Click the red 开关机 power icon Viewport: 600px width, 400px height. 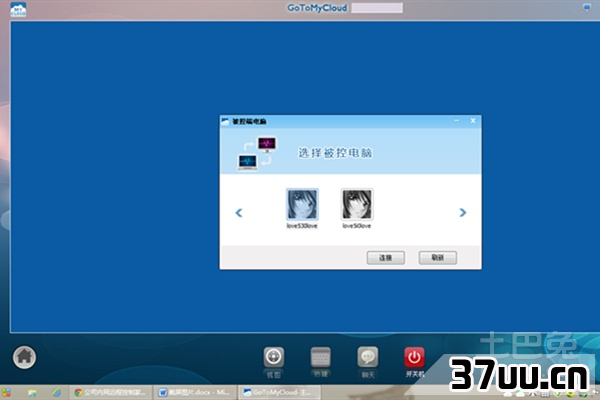pyautogui.click(x=414, y=357)
